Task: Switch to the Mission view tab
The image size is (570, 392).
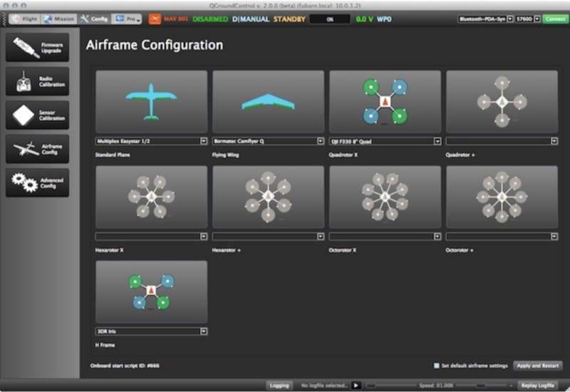Action: [x=59, y=19]
